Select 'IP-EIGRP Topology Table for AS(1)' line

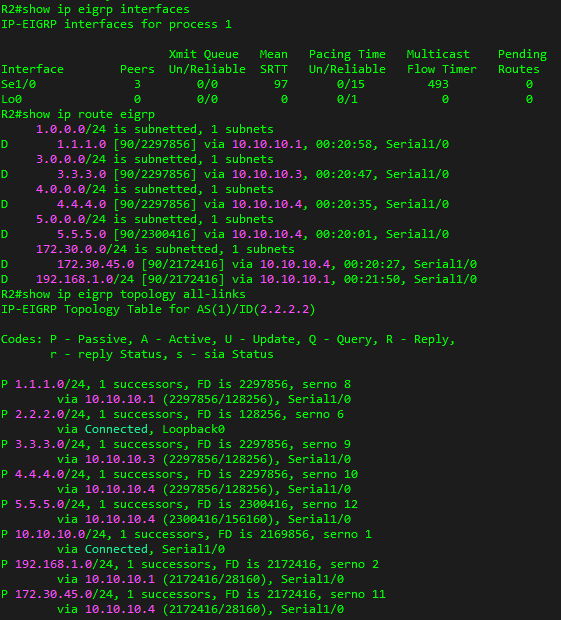pyautogui.click(x=158, y=310)
